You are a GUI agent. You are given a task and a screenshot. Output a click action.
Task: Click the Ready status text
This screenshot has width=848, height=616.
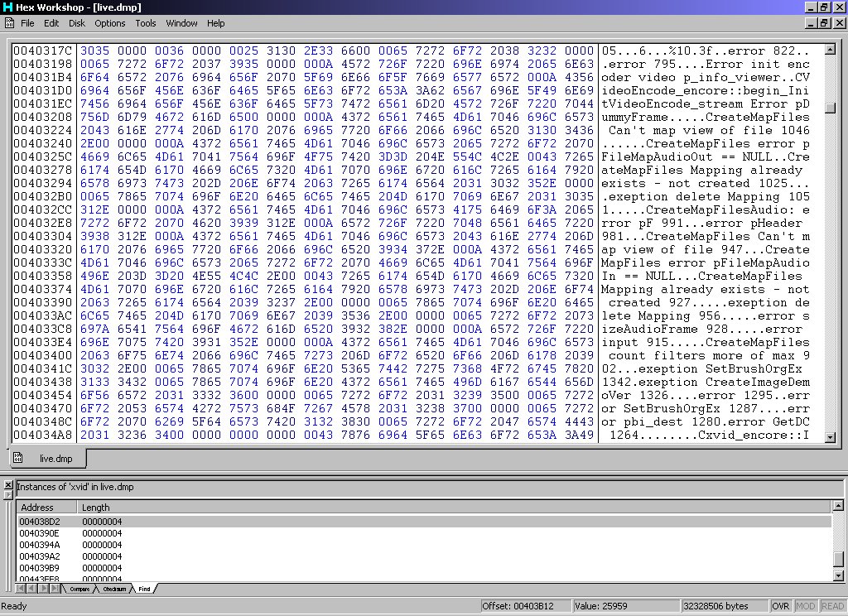click(x=14, y=606)
